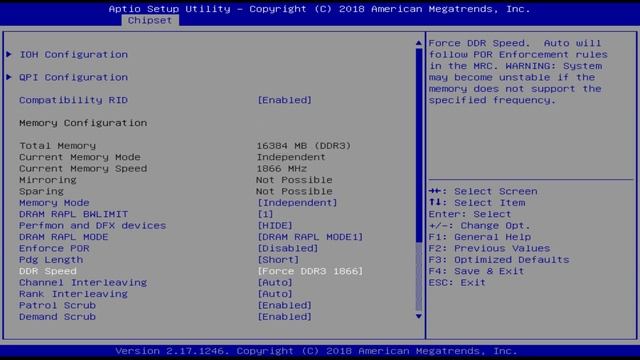Open the Chipset tab
This screenshot has width=640, height=360.
point(150,20)
